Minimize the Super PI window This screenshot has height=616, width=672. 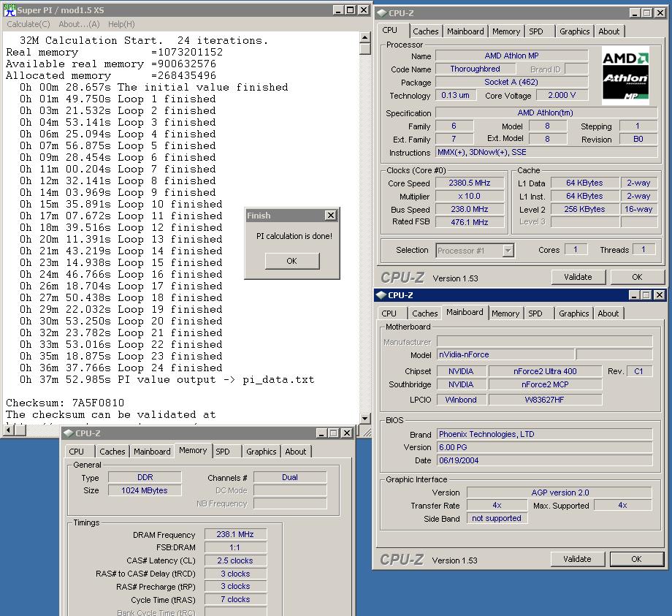[x=337, y=10]
